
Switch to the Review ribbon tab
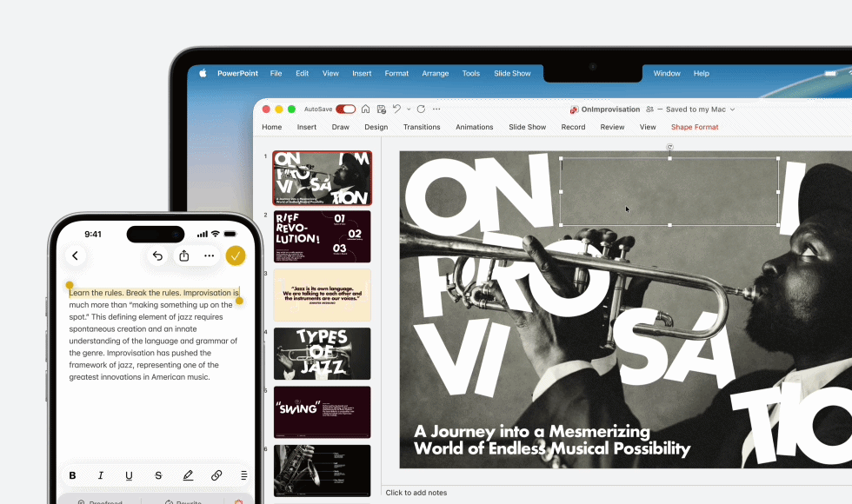pyautogui.click(x=612, y=127)
